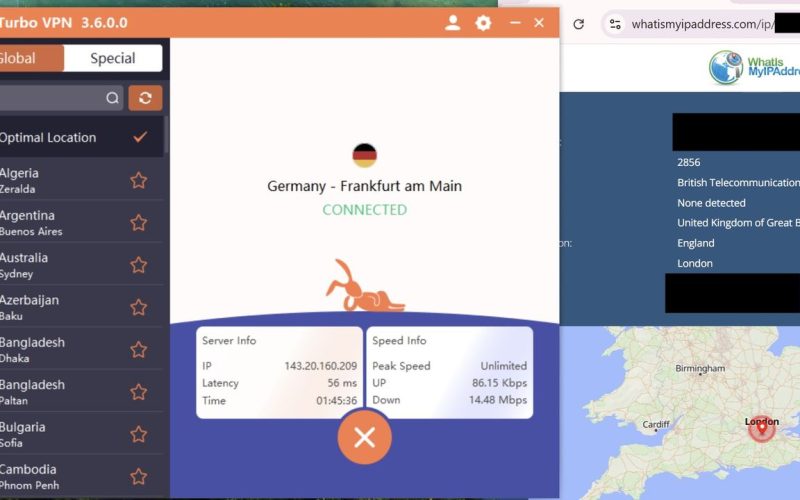Click the connection time 01:45:36
800x500 pixels.
pyautogui.click(x=337, y=401)
